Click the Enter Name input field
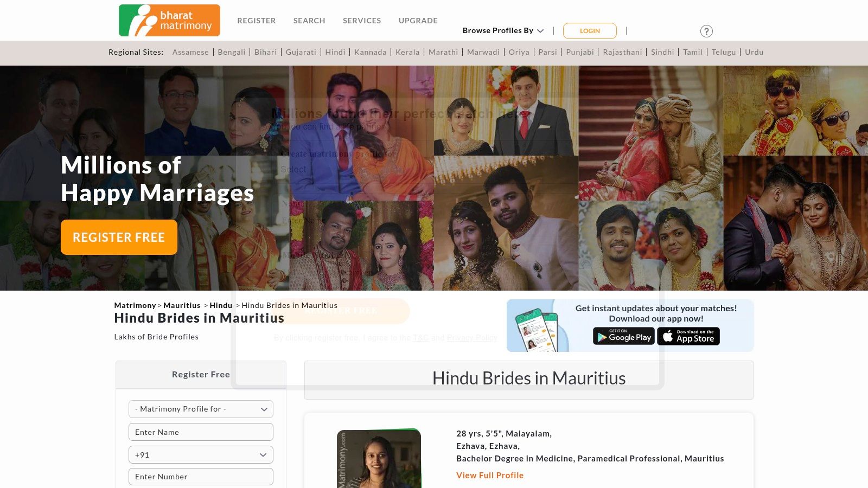 click(x=201, y=432)
